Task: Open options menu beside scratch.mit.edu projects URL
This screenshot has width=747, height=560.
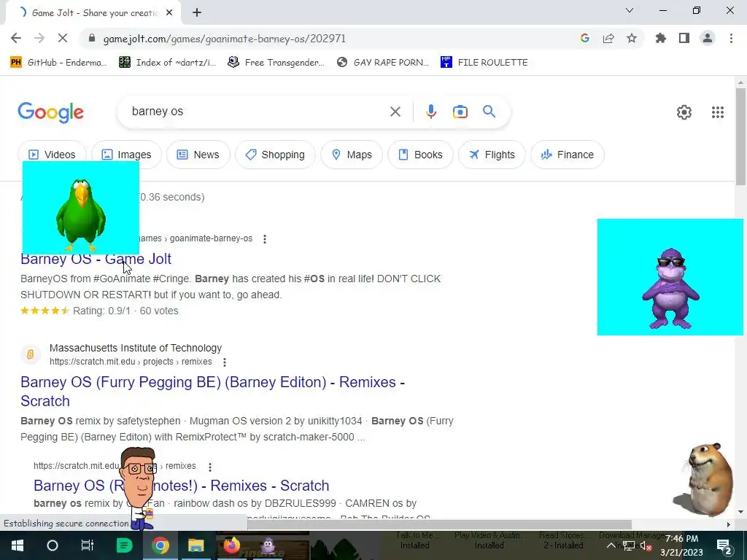Action: pyautogui.click(x=225, y=362)
